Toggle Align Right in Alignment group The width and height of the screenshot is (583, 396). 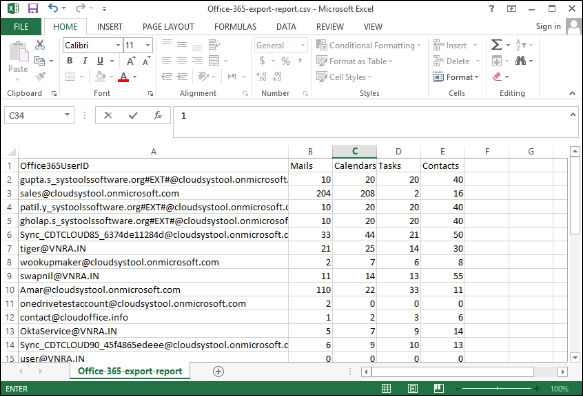[197, 61]
